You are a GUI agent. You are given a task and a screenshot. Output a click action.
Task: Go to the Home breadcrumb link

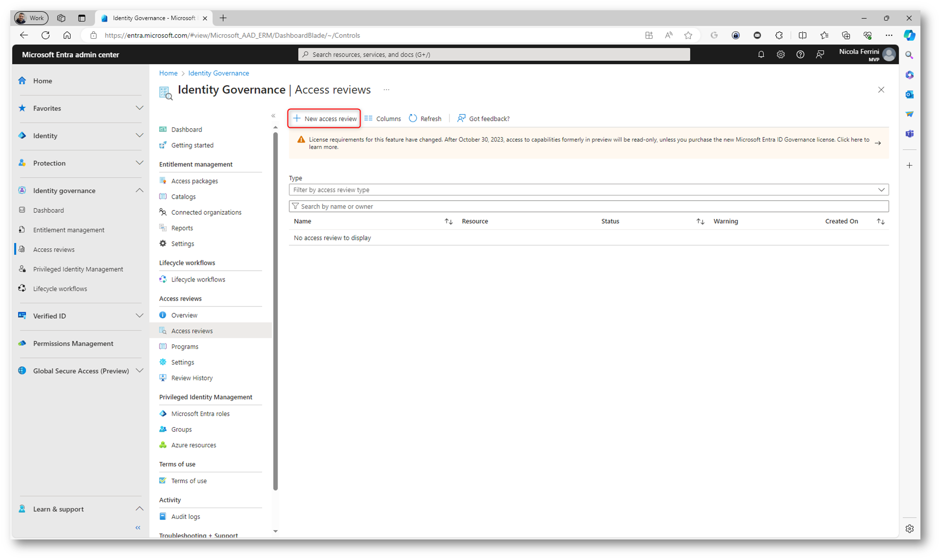point(168,73)
